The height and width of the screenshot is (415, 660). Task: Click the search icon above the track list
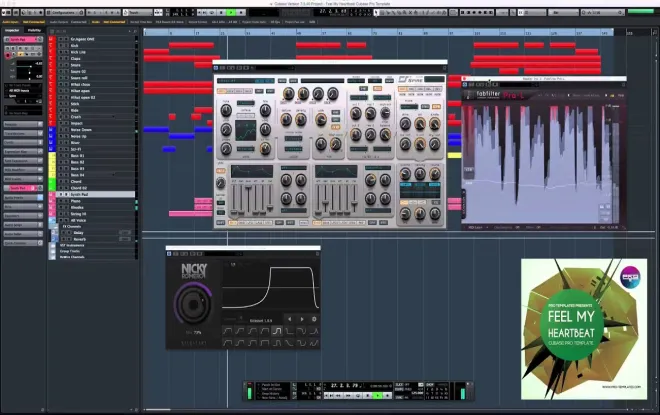(135, 31)
